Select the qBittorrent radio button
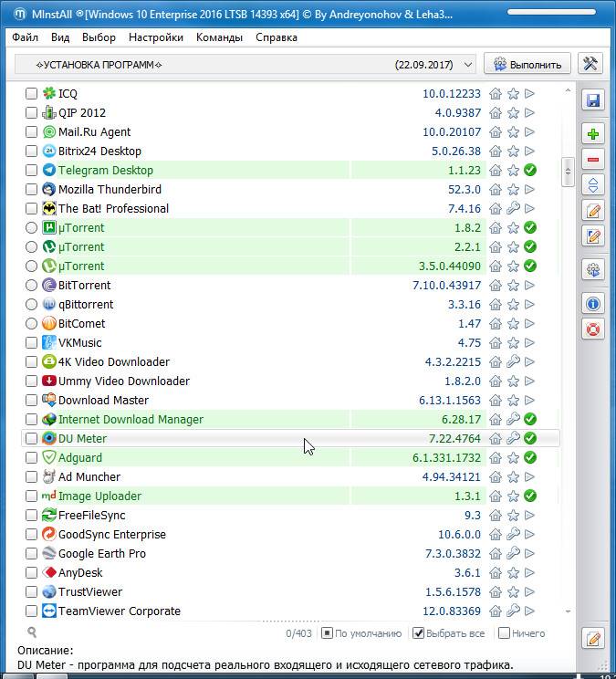 (31, 305)
